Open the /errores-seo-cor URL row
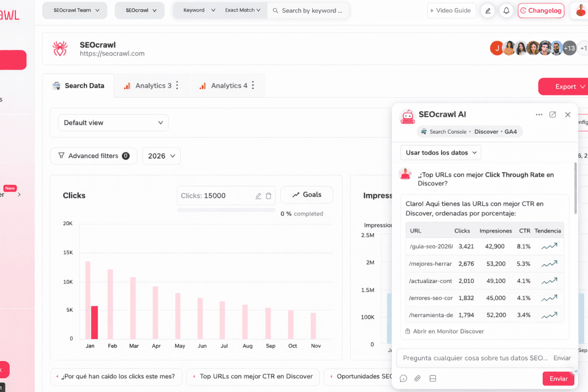This screenshot has height=392, width=588. point(485,298)
